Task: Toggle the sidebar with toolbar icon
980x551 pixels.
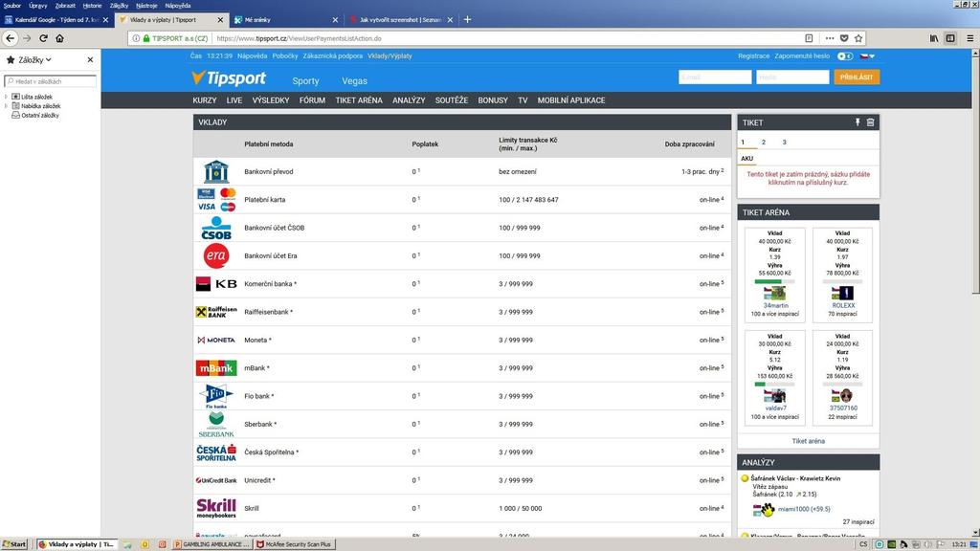Action: (x=950, y=38)
